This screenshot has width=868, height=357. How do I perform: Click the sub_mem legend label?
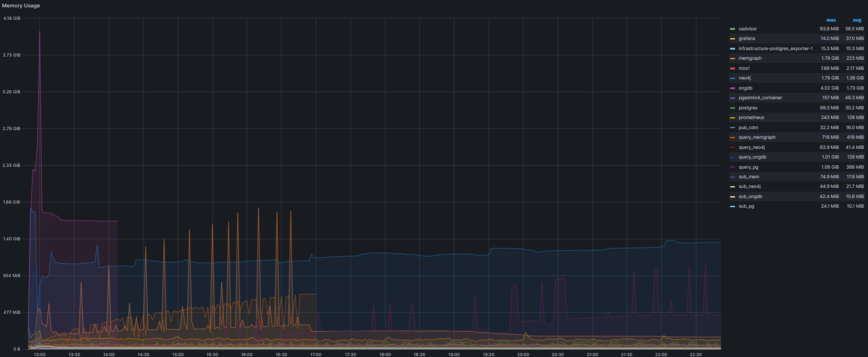click(749, 177)
